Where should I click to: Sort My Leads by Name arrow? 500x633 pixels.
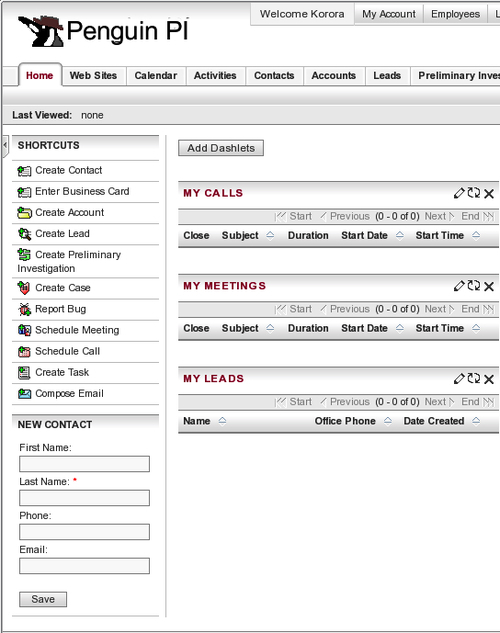[x=222, y=421]
